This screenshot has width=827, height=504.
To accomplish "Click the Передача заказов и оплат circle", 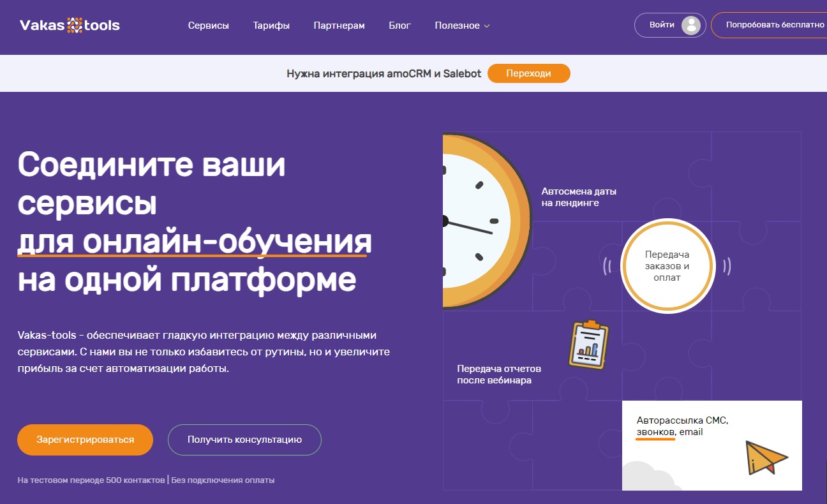I will point(667,266).
